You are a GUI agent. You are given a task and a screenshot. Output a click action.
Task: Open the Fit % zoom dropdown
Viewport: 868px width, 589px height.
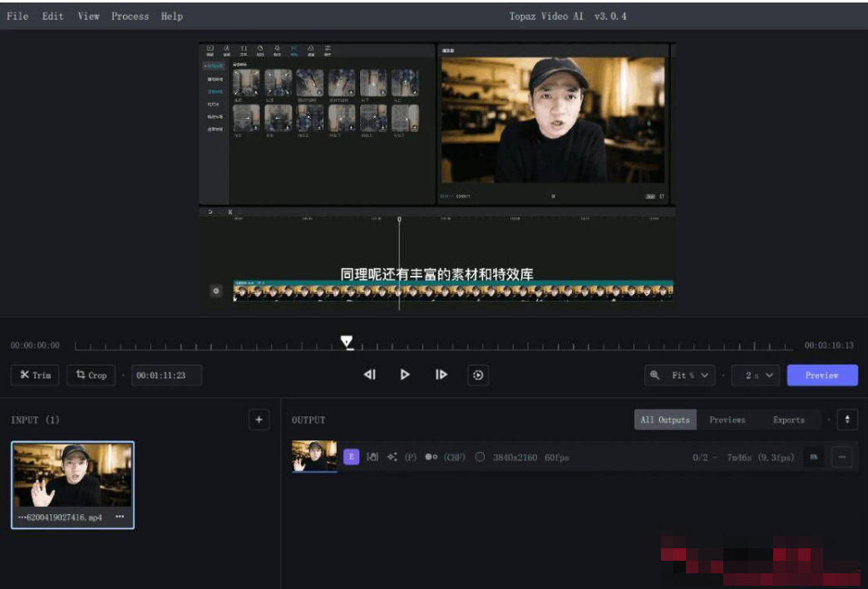coord(680,375)
